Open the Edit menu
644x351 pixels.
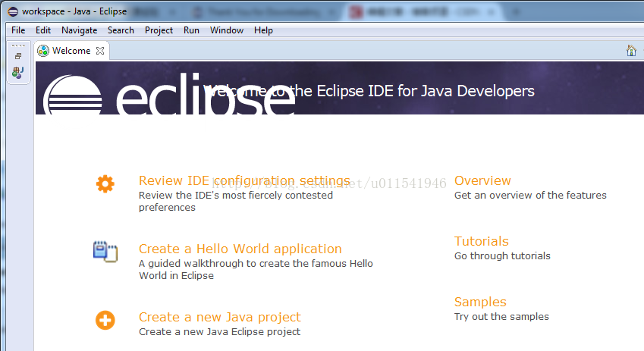pyautogui.click(x=43, y=30)
